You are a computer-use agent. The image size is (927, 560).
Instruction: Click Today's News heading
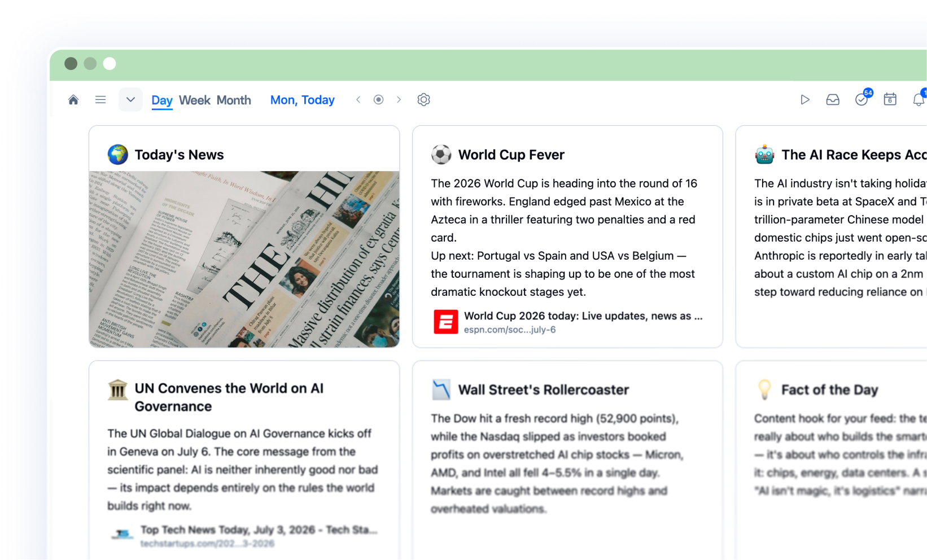point(179,155)
